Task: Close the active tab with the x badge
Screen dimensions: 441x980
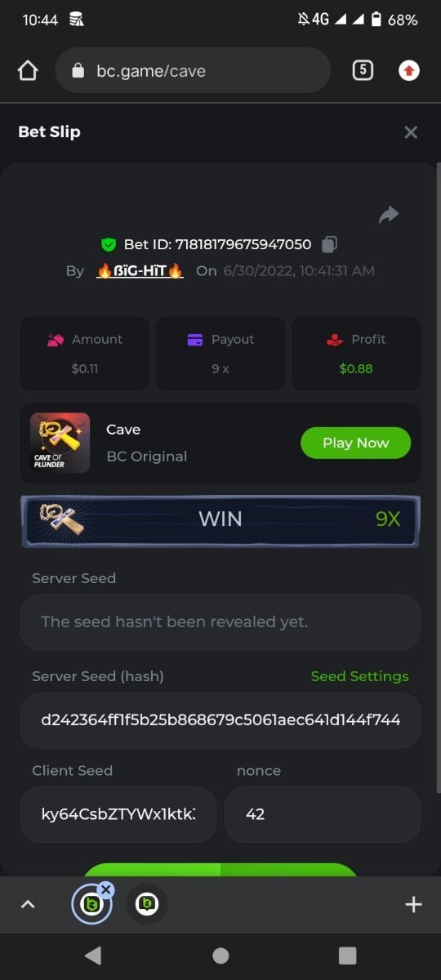Action: (x=106, y=889)
